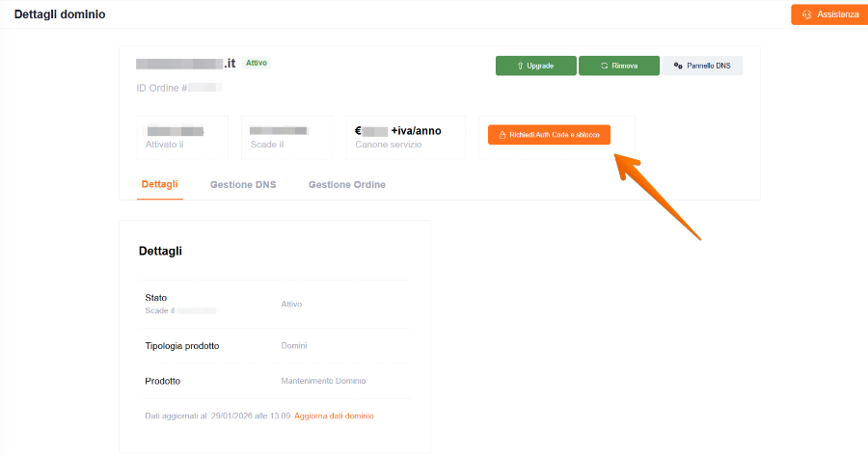868x456 pixels.
Task: Click the up-arrow icon on Upgrade
Action: pos(520,66)
